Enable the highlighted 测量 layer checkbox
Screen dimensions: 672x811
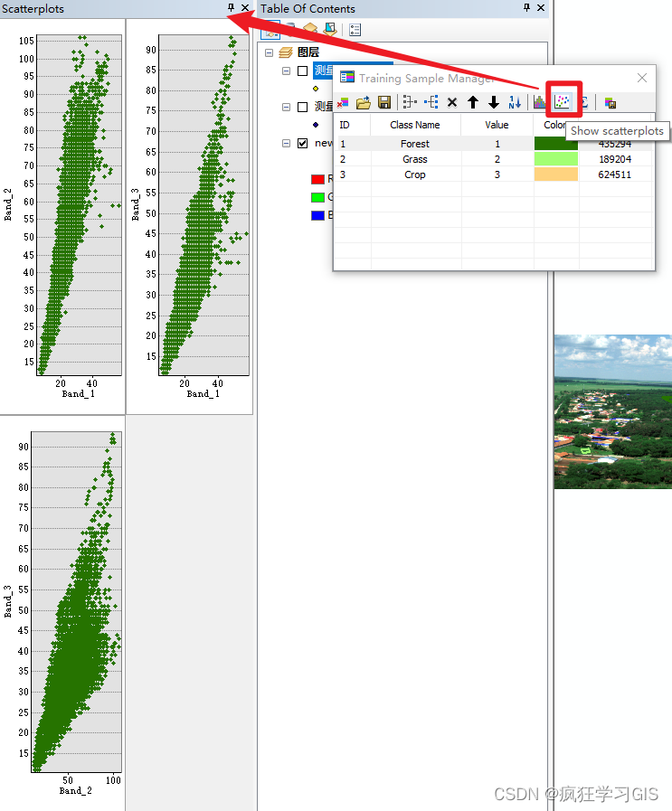[303, 71]
